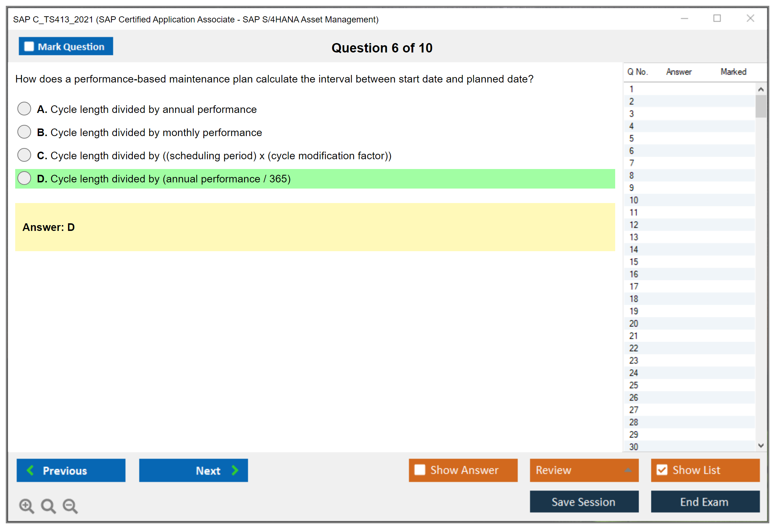The height and width of the screenshot is (532, 778).
Task: Expand the Review dropdown menu
Action: pos(628,470)
